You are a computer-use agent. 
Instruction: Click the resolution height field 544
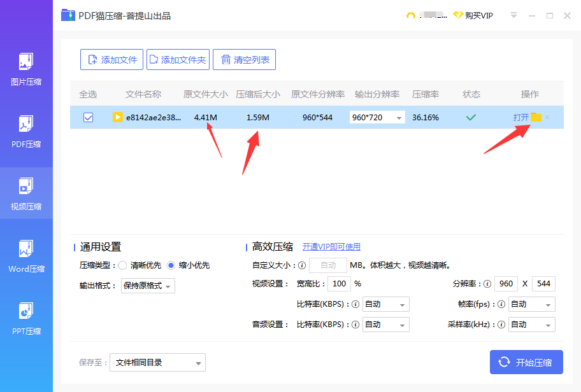543,284
